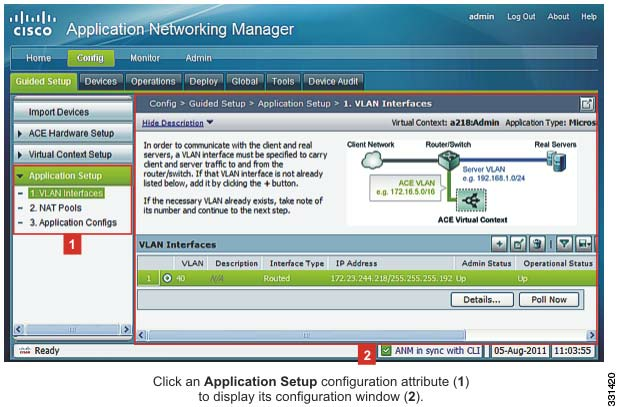The width and height of the screenshot is (618, 407).
Task: Expand the Virtual Context Setup section
Action: tap(70, 155)
